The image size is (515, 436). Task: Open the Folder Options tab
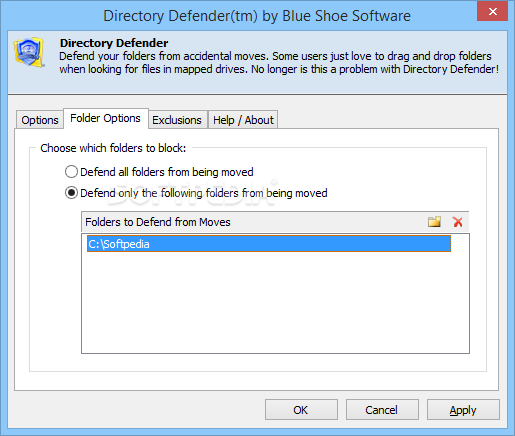pyautogui.click(x=105, y=118)
